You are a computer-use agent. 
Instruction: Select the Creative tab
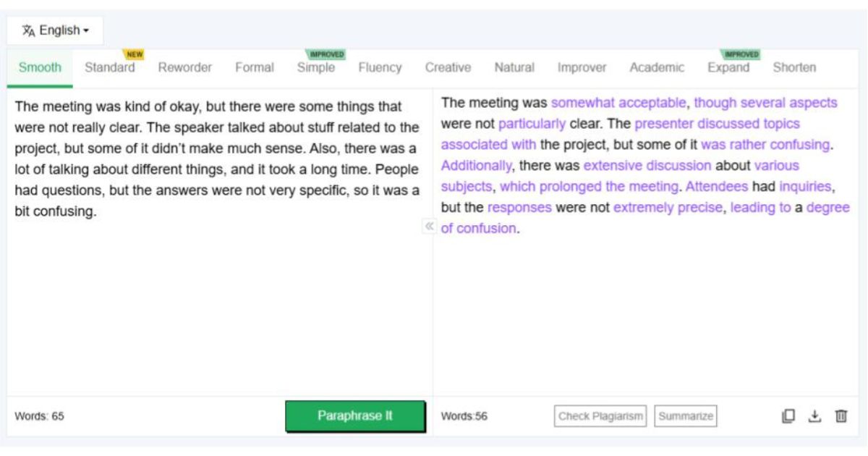(x=447, y=67)
